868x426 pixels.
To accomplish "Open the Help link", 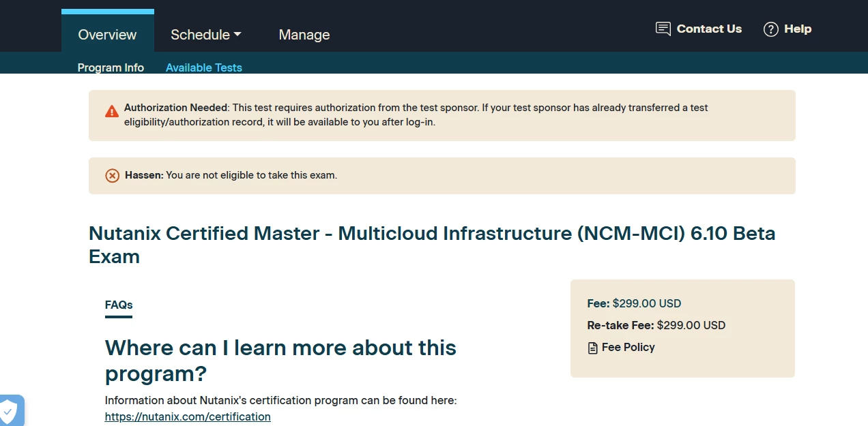I will click(798, 29).
